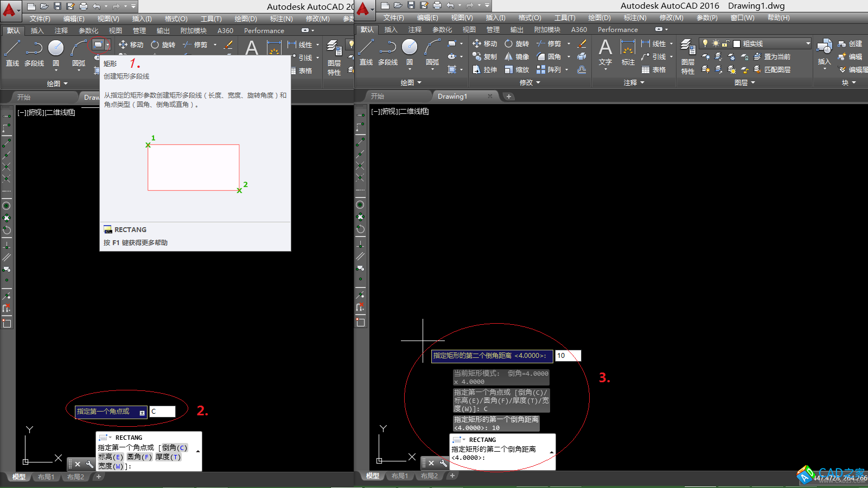
Task: Open the 粗实线 layer dropdown list
Action: coord(808,43)
